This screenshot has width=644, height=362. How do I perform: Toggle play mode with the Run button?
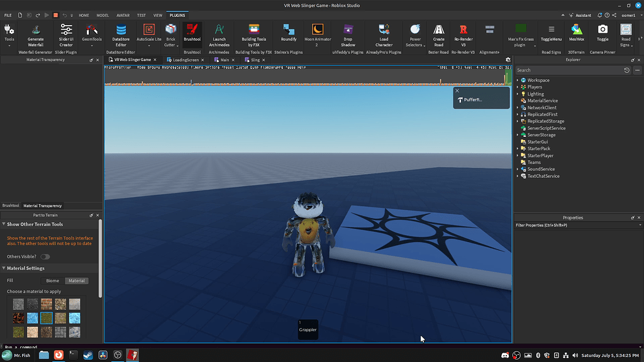[x=47, y=15]
